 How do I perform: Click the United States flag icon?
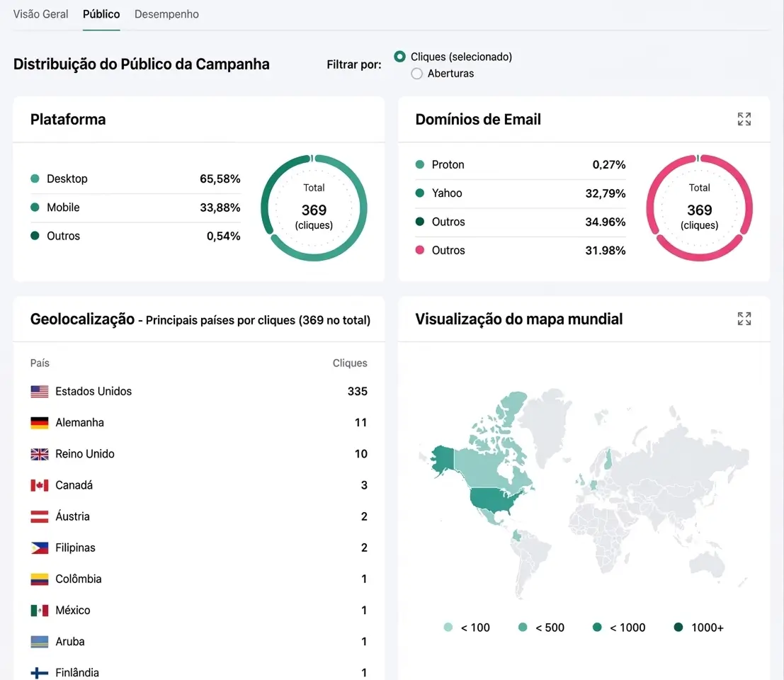[x=40, y=392]
